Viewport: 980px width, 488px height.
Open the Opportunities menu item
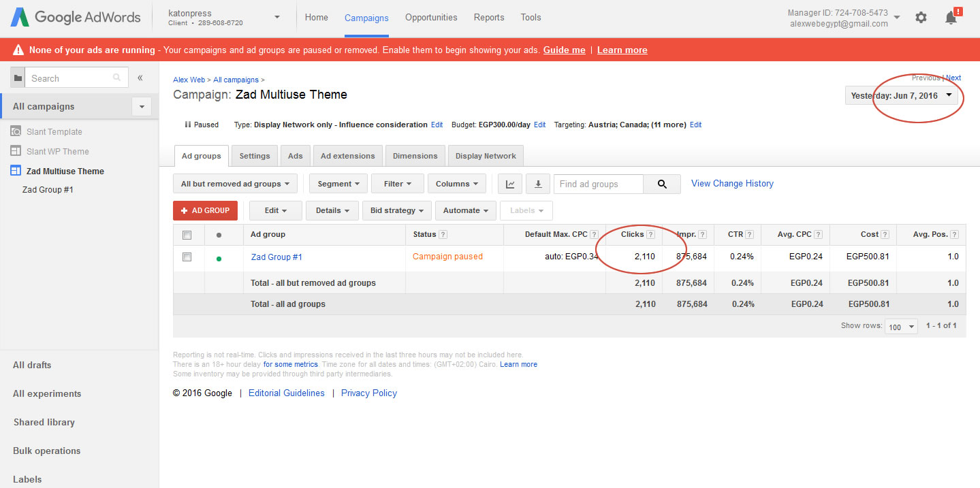pos(431,18)
